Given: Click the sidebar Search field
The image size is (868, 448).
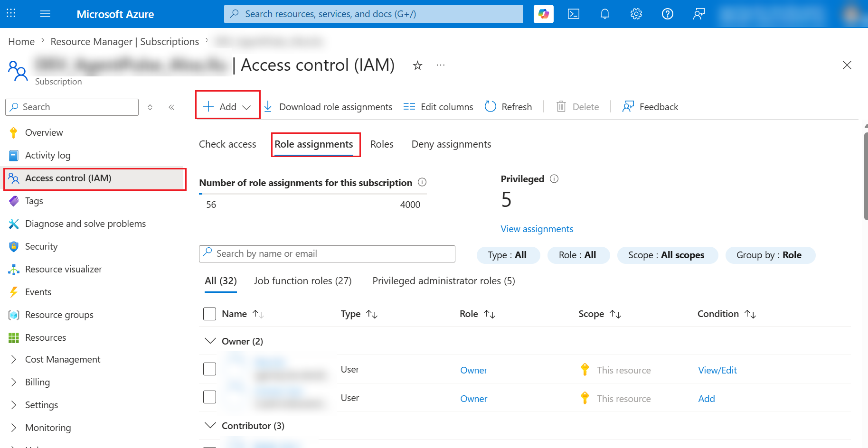Looking at the screenshot, I should pos(72,107).
